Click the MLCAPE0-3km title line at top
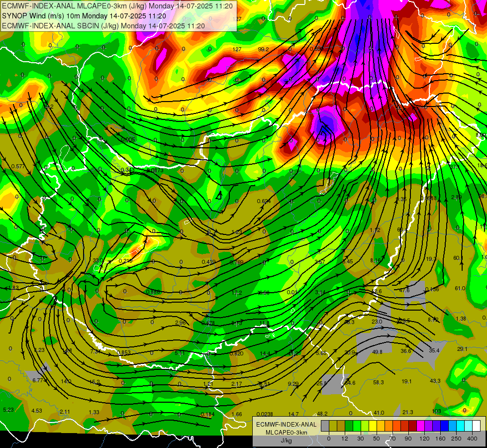Viewport: 487px width, 448px height. tap(118, 5)
